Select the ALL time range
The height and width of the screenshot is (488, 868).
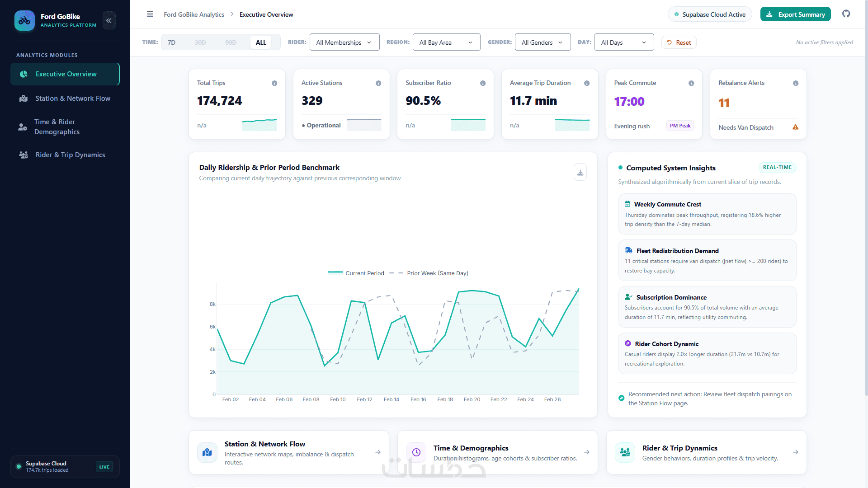click(x=261, y=42)
